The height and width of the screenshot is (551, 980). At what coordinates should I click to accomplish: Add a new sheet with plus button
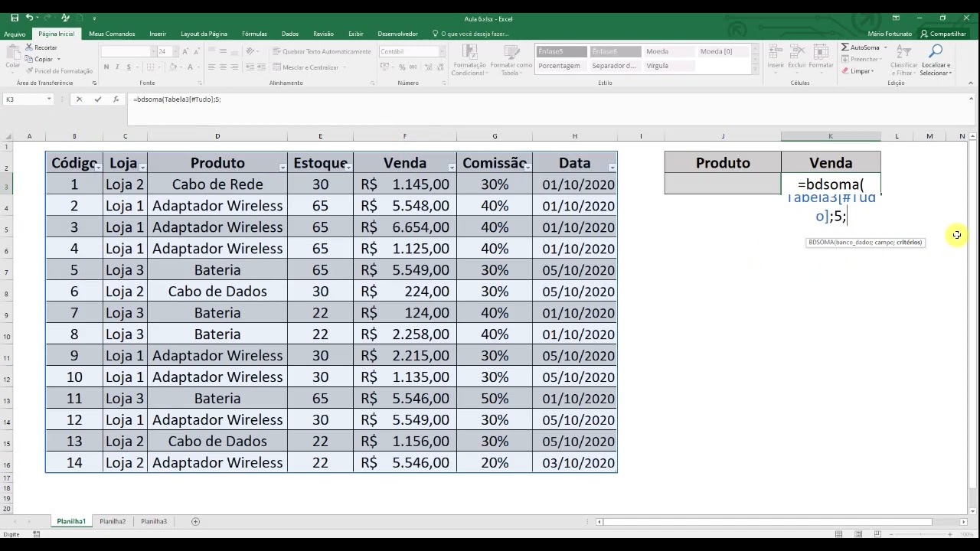195,521
